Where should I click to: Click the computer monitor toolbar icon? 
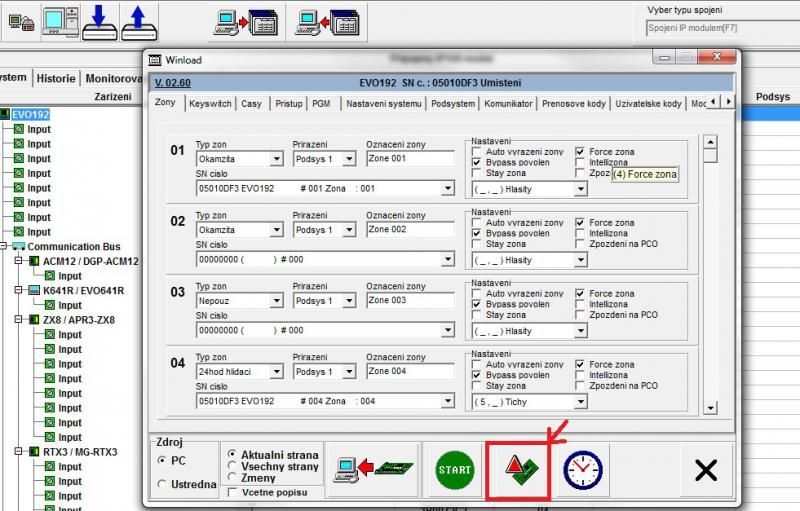59,21
